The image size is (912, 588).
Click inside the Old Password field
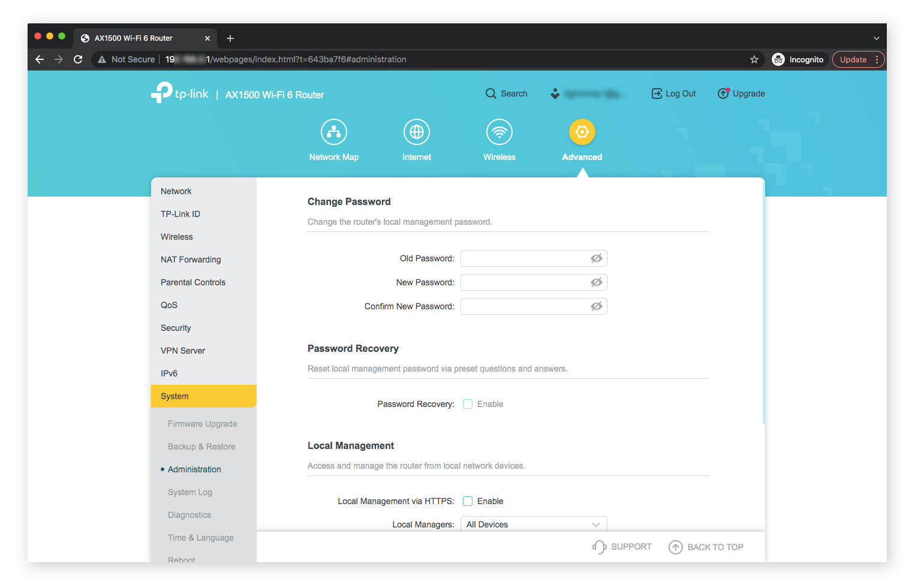(x=528, y=258)
